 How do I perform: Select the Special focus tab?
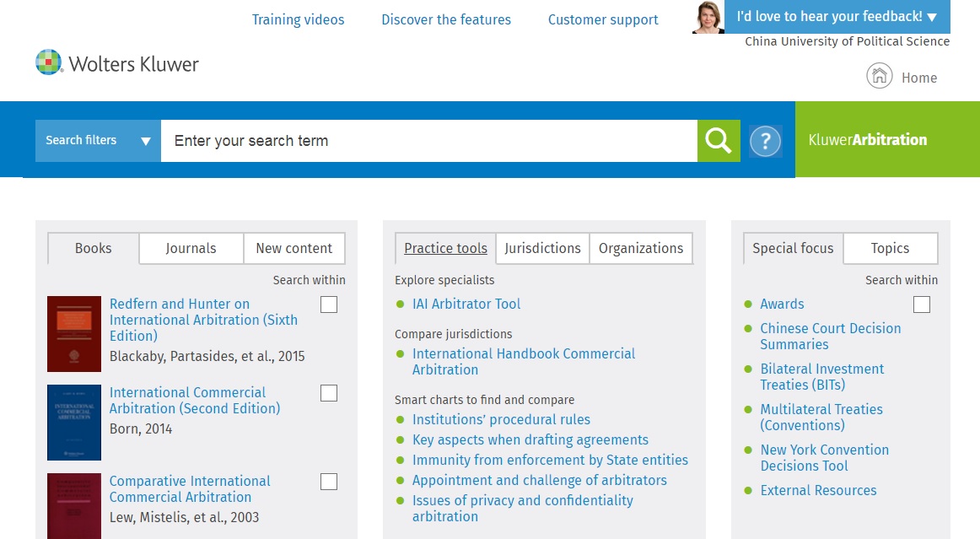793,248
